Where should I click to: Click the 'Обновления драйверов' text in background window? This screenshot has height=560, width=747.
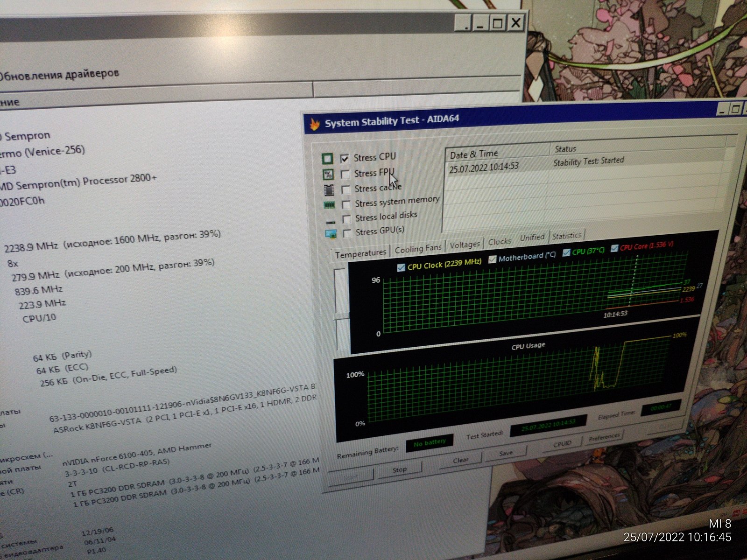[x=59, y=75]
